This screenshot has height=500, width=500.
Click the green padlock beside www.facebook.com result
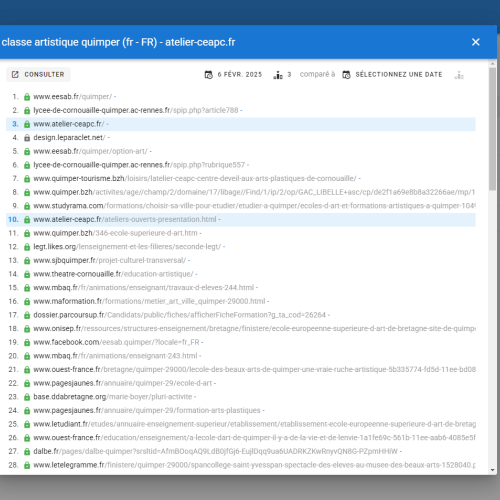point(27,342)
